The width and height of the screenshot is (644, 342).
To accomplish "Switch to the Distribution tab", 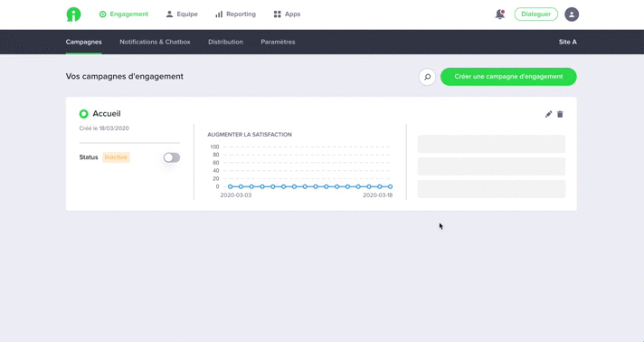I will (x=225, y=42).
